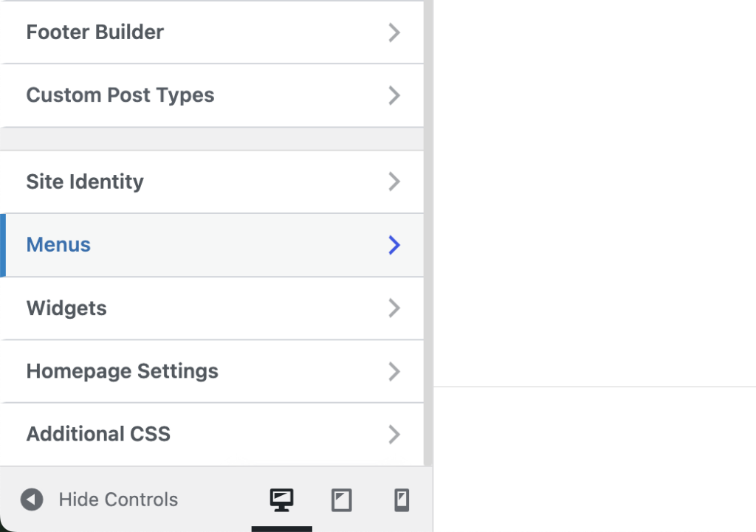Tap the tablet icon in the footer bar
This screenshot has width=756, height=532.
tap(341, 500)
